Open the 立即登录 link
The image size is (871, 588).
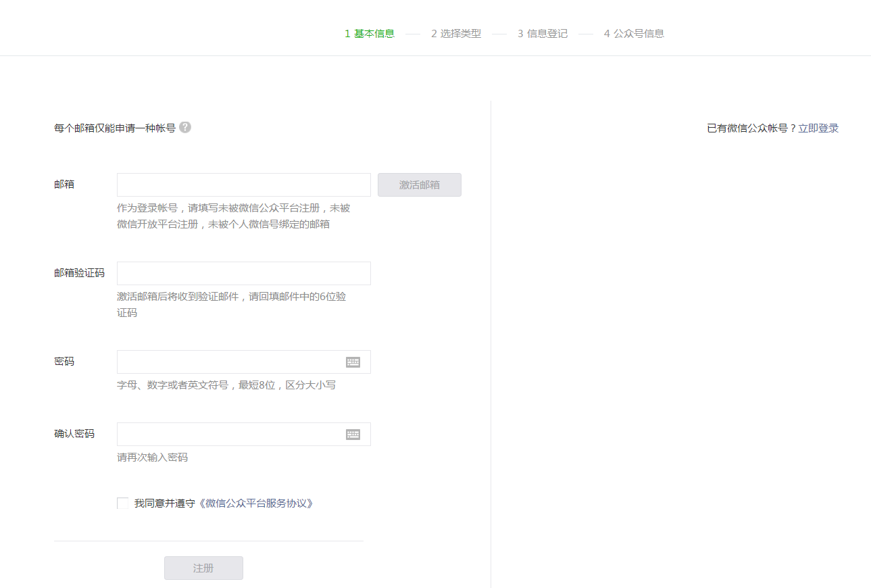[x=818, y=128]
